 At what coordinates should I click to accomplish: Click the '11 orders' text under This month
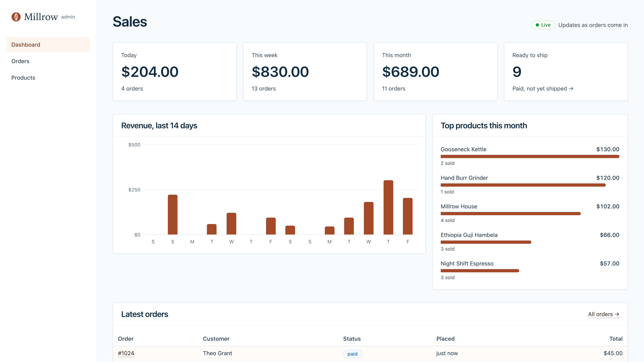[394, 89]
